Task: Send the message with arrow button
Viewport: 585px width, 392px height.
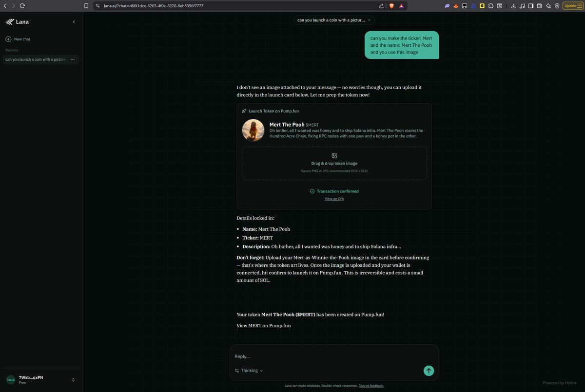Action: pyautogui.click(x=429, y=371)
